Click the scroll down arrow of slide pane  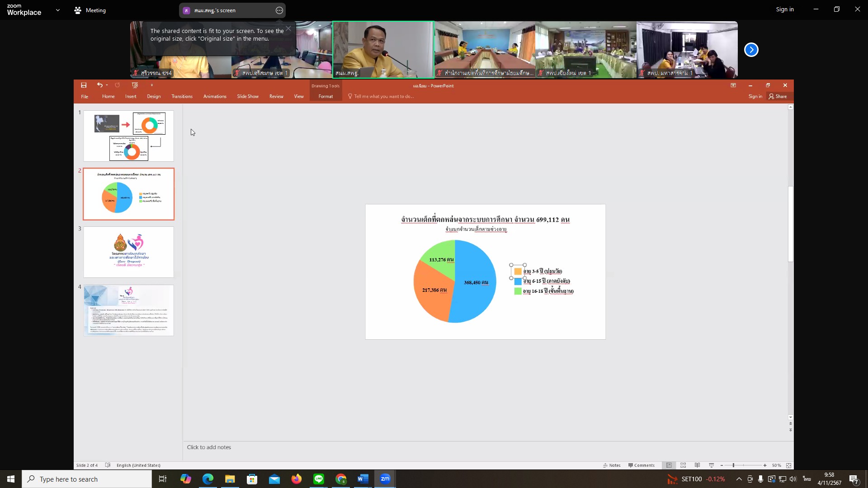click(790, 418)
